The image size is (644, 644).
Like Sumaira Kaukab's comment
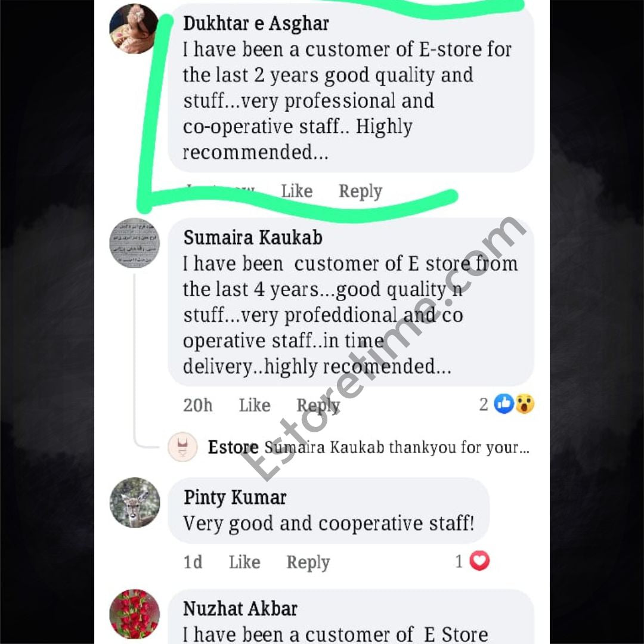pyautogui.click(x=255, y=405)
